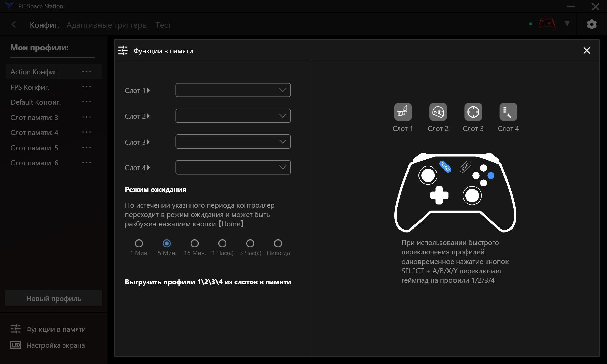
Task: Open the Слот памяти: 6 three-dot menu
Action: [87, 162]
